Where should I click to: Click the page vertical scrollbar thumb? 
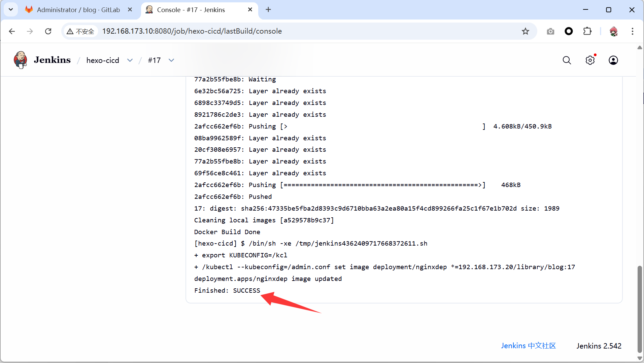(x=639, y=310)
